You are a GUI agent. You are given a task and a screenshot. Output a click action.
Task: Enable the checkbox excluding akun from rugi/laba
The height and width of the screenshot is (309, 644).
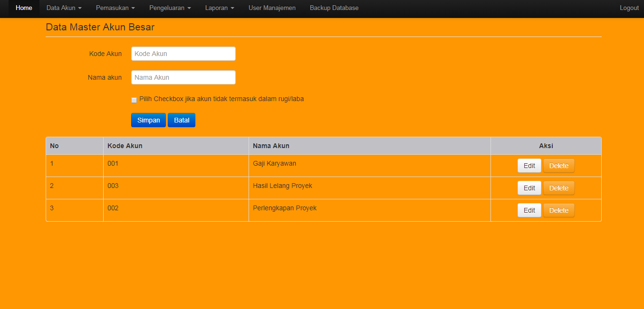click(134, 100)
